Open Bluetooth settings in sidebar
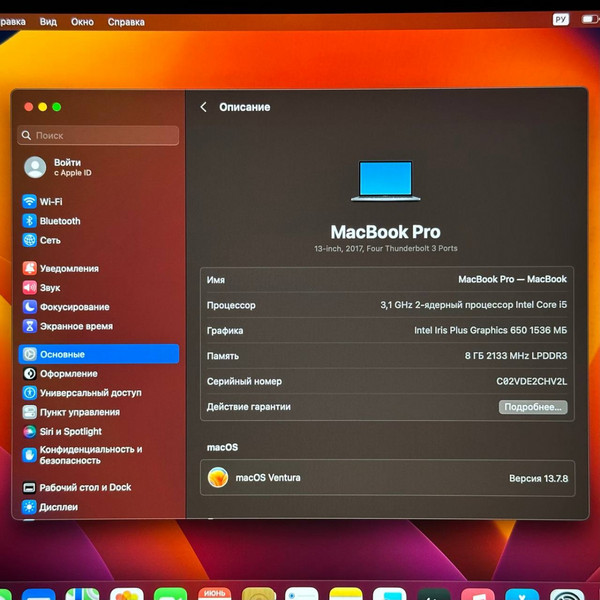 [x=51, y=221]
